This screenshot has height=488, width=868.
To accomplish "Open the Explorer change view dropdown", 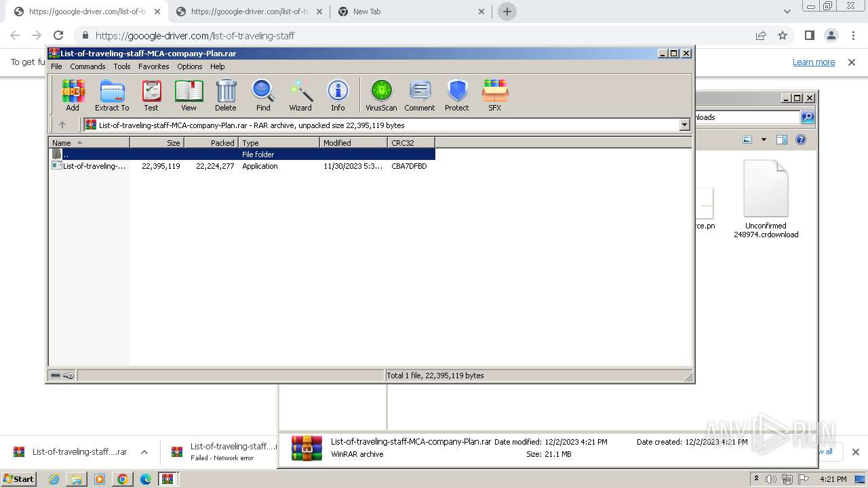I will point(764,140).
